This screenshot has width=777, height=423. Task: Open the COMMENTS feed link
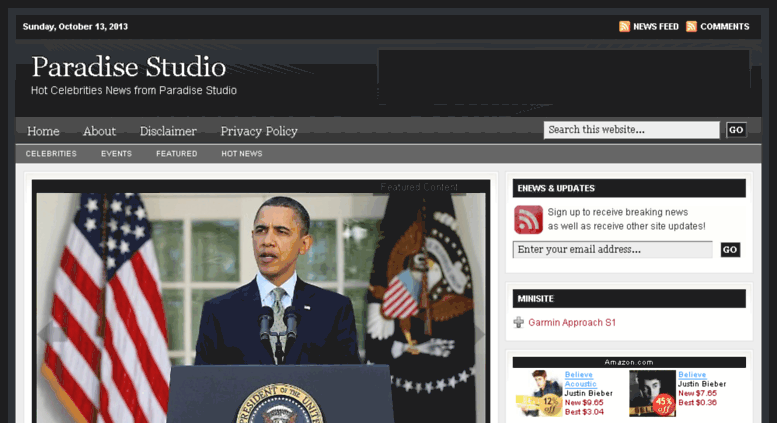pyautogui.click(x=724, y=27)
